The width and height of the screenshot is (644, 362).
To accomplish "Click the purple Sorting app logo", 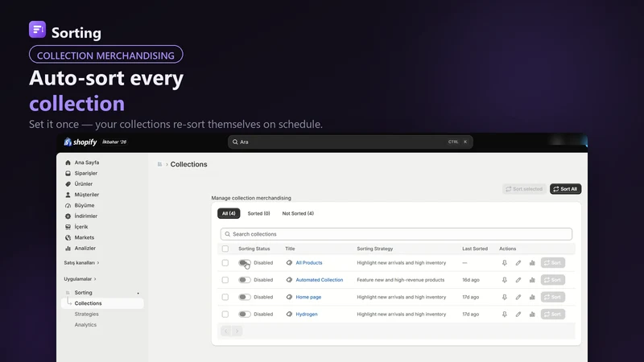I will 37,30.
